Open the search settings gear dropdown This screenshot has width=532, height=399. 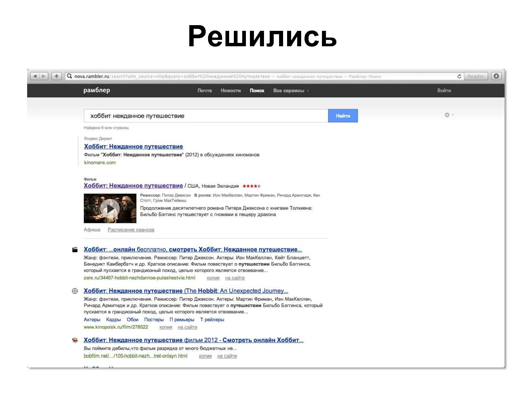[449, 115]
